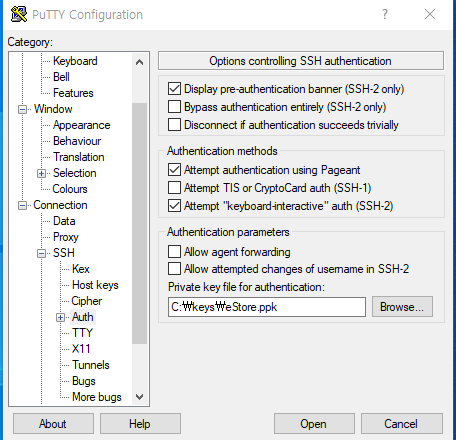This screenshot has width=456, height=440.
Task: Enable Allow agent forwarding
Action: (x=174, y=252)
